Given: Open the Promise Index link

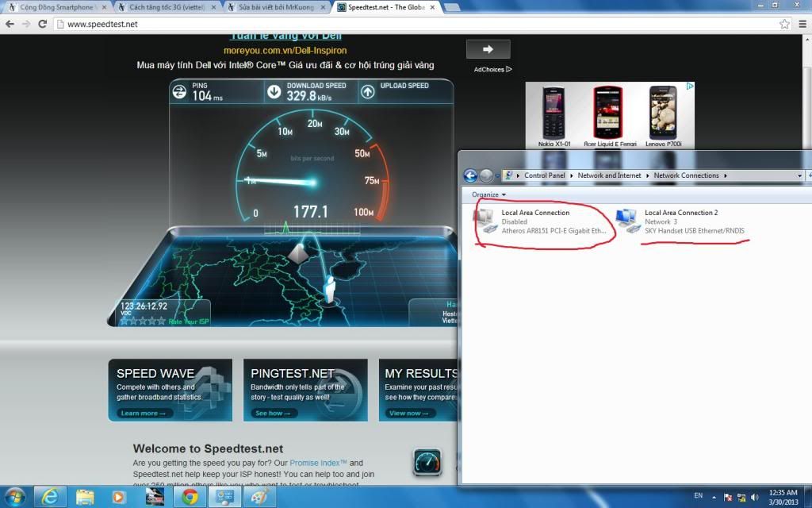Looking at the screenshot, I should pyautogui.click(x=318, y=463).
